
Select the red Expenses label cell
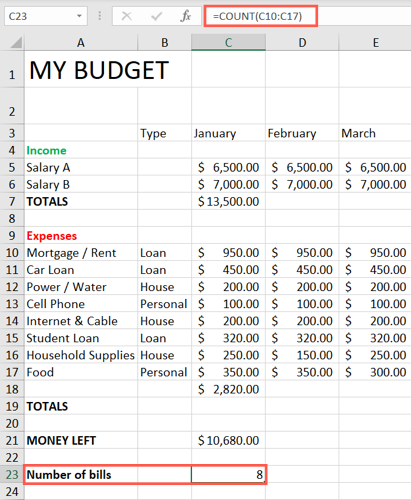(81, 235)
